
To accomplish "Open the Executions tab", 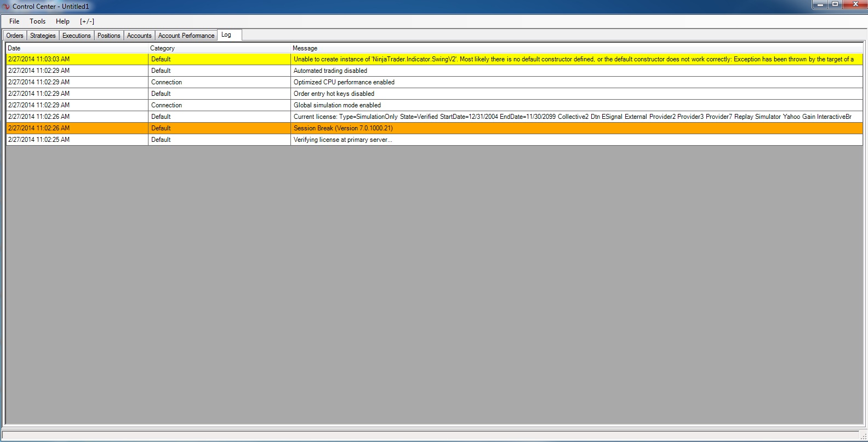I will click(x=77, y=36).
